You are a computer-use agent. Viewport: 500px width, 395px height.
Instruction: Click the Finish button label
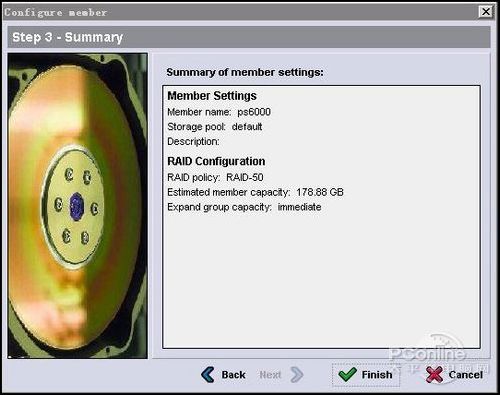pos(377,375)
